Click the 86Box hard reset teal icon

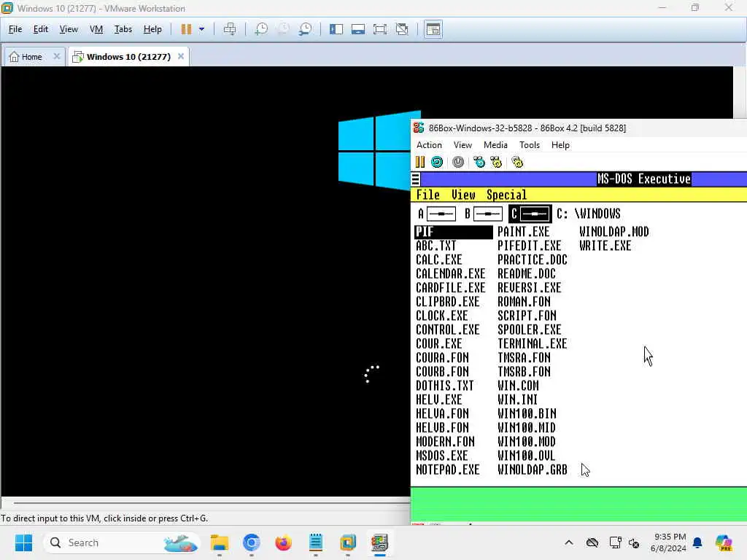[x=437, y=163]
